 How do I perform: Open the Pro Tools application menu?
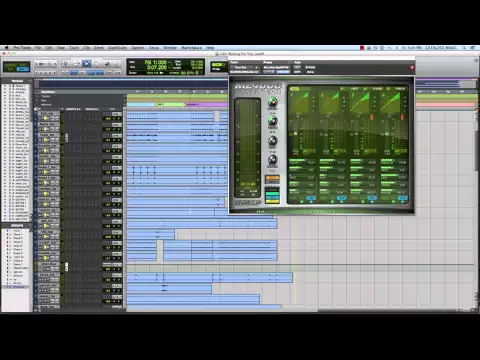22,48
